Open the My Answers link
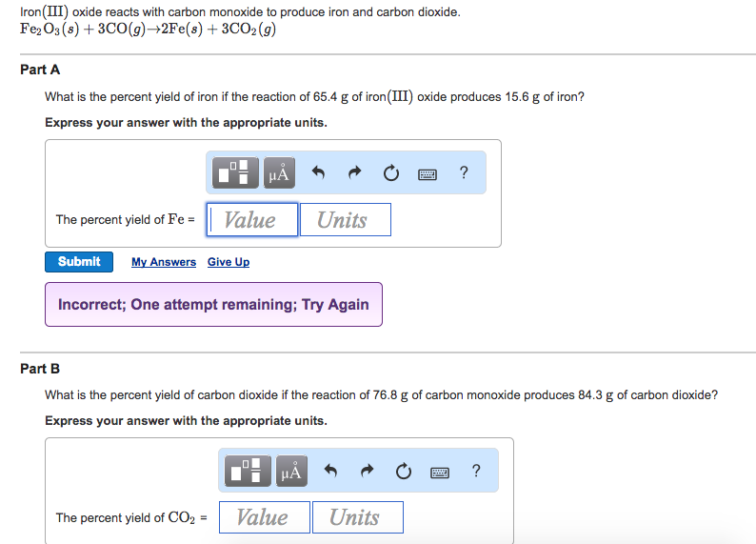This screenshot has width=756, height=544. (x=164, y=262)
